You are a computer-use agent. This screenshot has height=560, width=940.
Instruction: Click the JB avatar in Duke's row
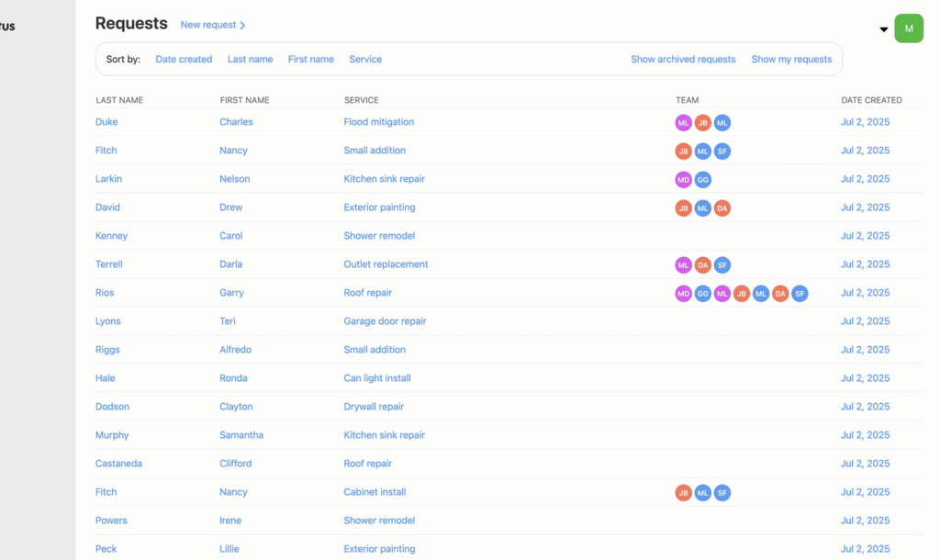tap(702, 123)
